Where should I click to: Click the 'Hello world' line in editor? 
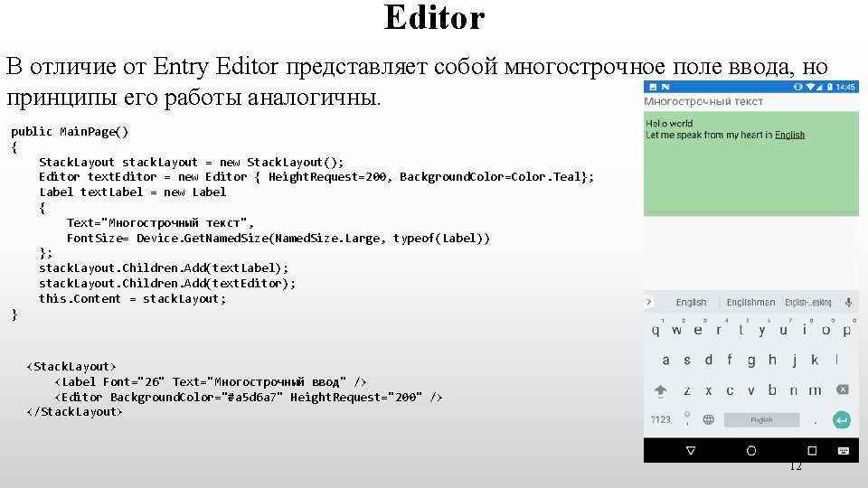pyautogui.click(x=669, y=124)
